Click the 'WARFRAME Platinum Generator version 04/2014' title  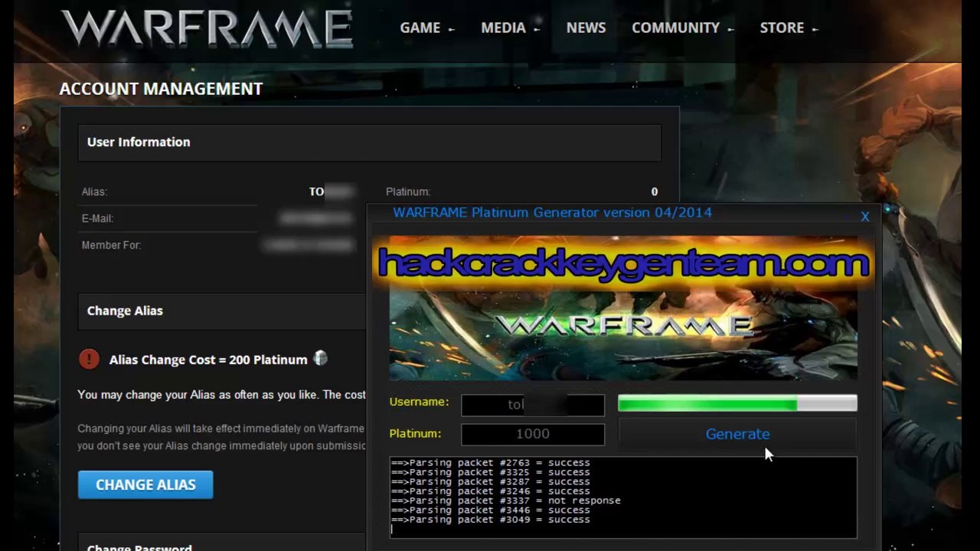click(552, 212)
